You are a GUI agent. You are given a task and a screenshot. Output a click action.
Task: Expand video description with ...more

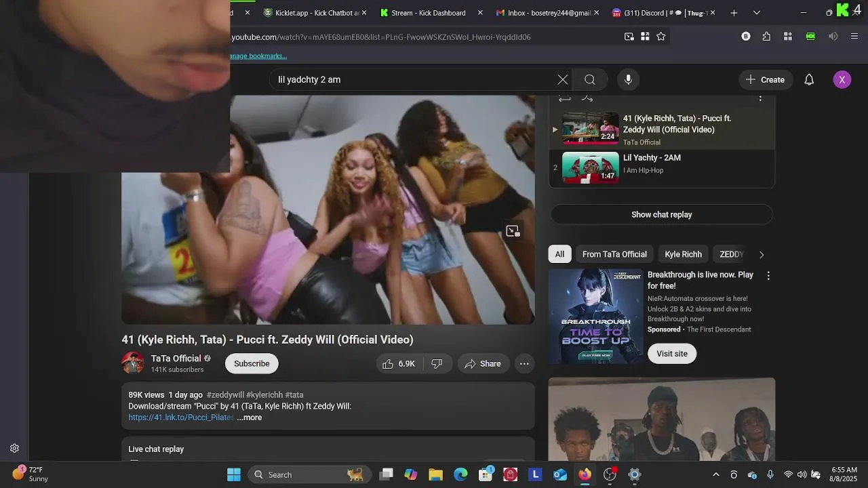250,418
